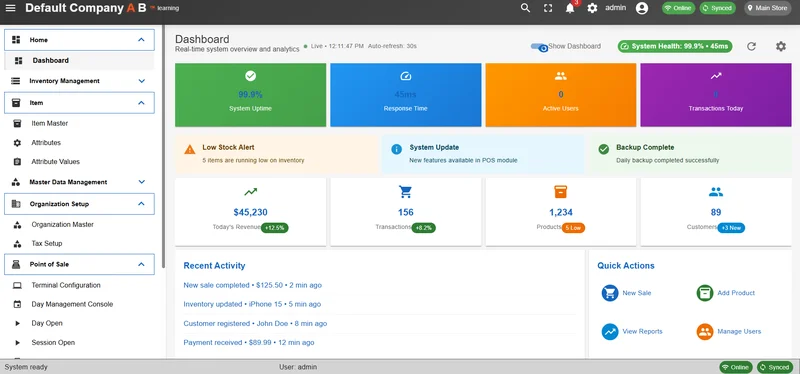Expand the Inventory Management section
Viewport: 800px width, 374px height.
(x=79, y=81)
